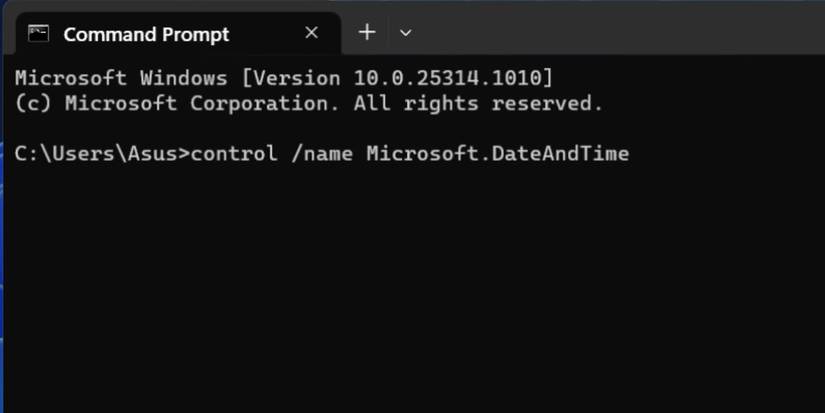825x413 pixels.
Task: Click the "/name" argument in the command
Action: point(321,154)
